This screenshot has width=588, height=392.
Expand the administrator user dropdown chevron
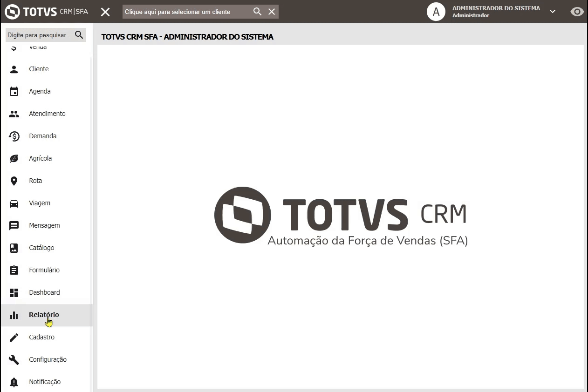point(553,12)
